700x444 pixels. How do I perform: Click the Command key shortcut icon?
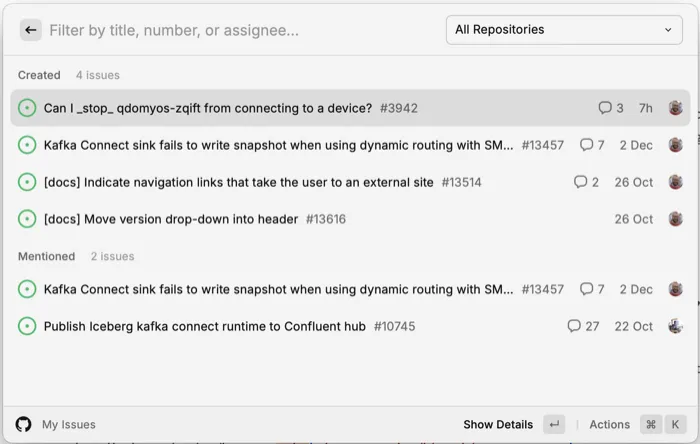[x=651, y=424]
